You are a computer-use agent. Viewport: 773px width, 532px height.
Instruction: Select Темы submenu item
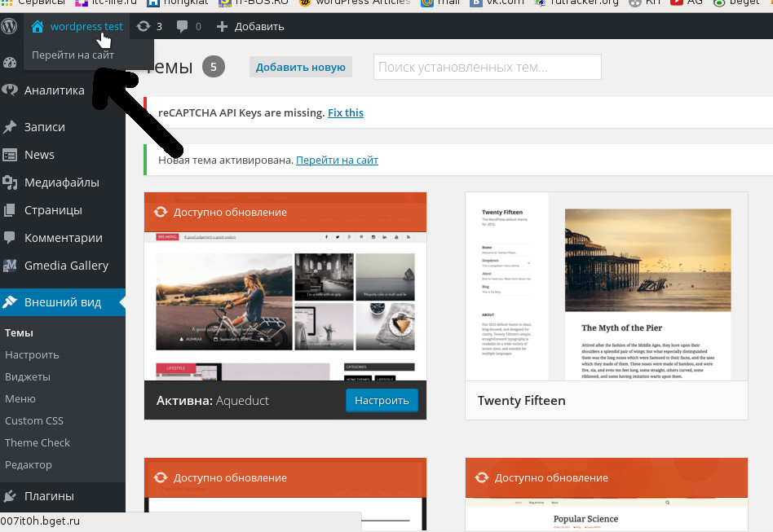19,333
